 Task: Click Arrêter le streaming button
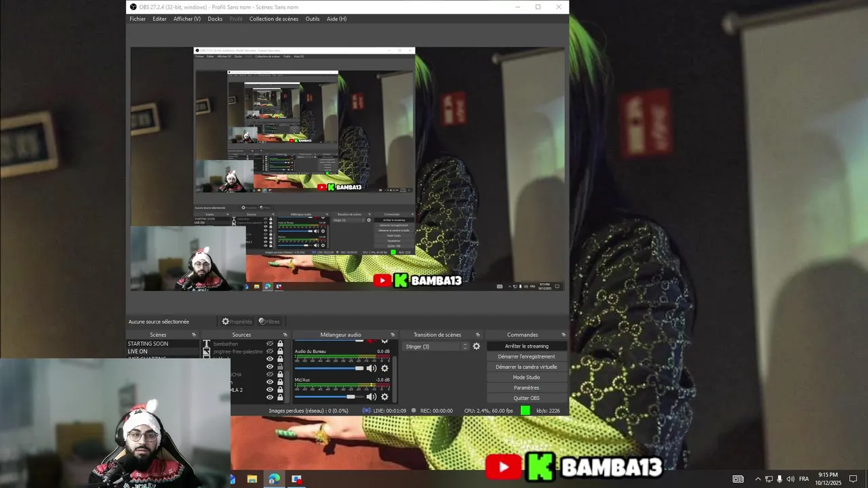(x=526, y=346)
